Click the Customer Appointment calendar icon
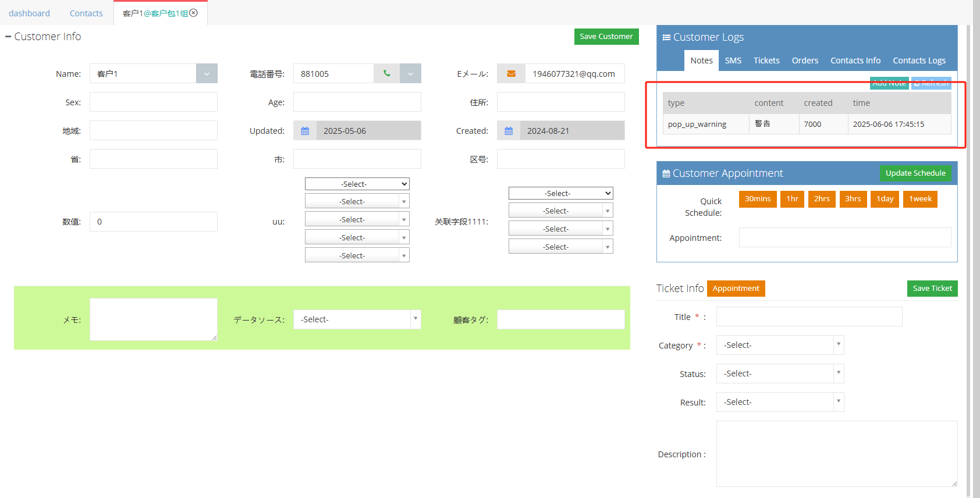 (666, 173)
